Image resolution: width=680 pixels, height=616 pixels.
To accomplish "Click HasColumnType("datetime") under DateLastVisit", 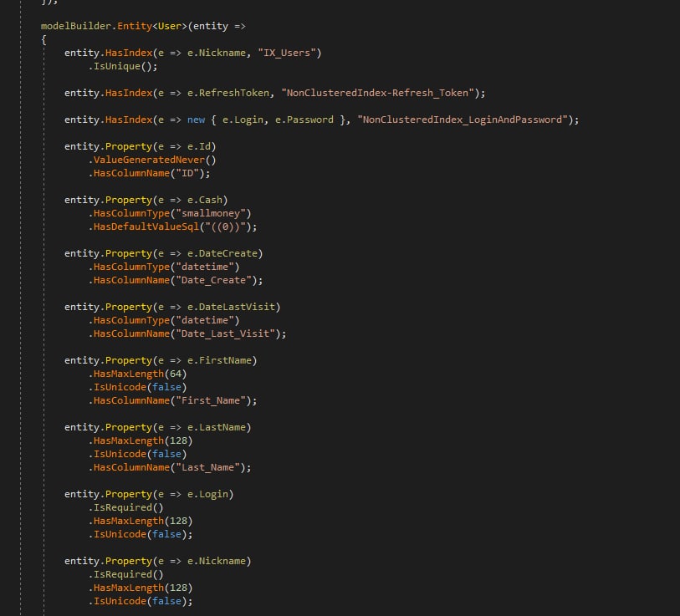I will [164, 320].
